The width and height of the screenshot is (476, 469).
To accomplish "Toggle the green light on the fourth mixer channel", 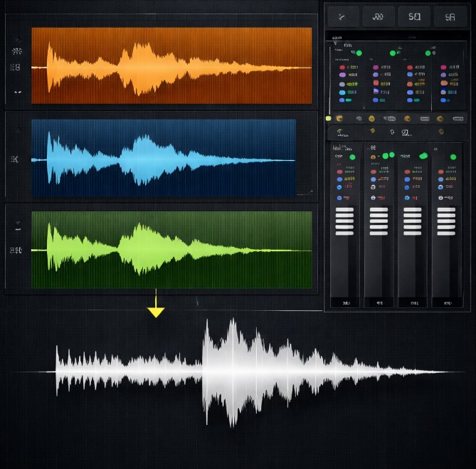I will [453, 157].
